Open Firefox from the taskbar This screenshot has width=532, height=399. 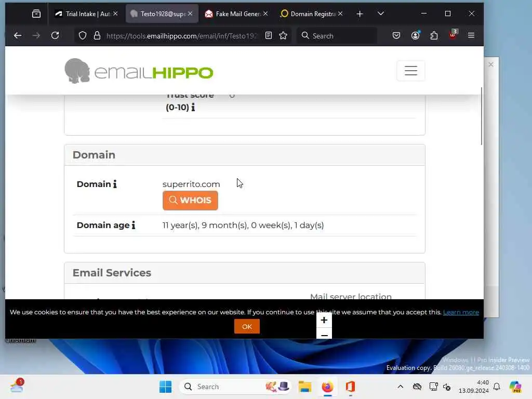click(327, 387)
